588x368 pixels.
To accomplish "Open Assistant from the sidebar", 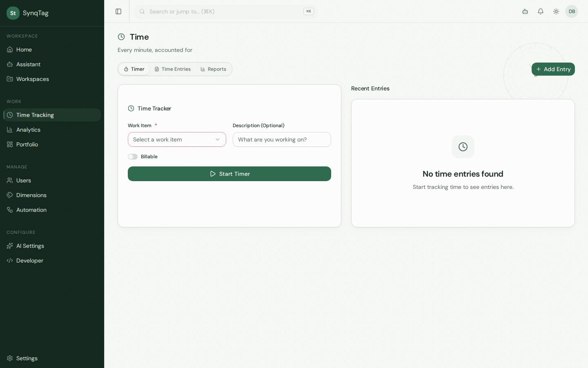I will pos(52,64).
